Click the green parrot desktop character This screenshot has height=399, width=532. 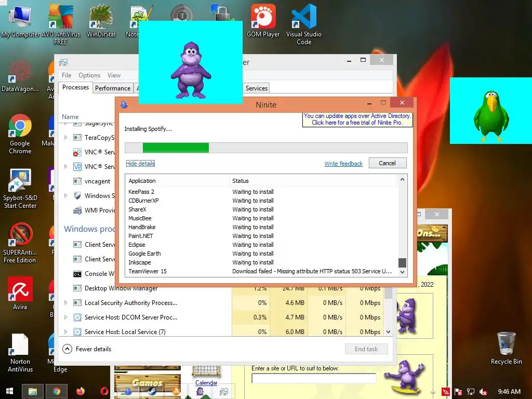coord(491,116)
